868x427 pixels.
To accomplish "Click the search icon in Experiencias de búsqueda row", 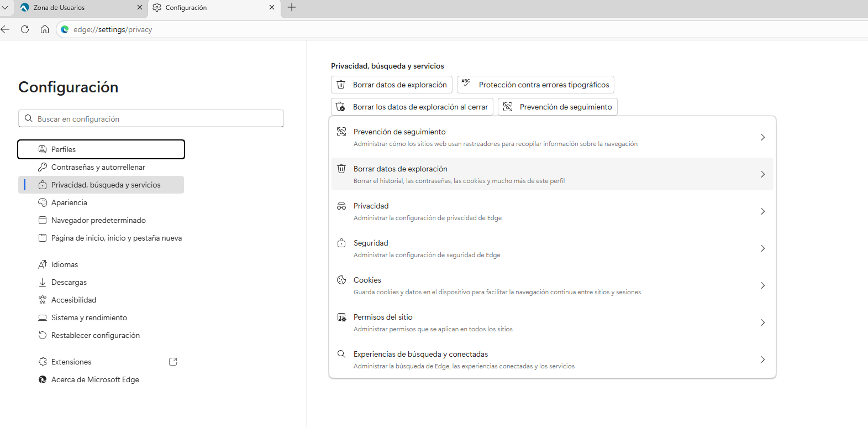I will tap(341, 354).
